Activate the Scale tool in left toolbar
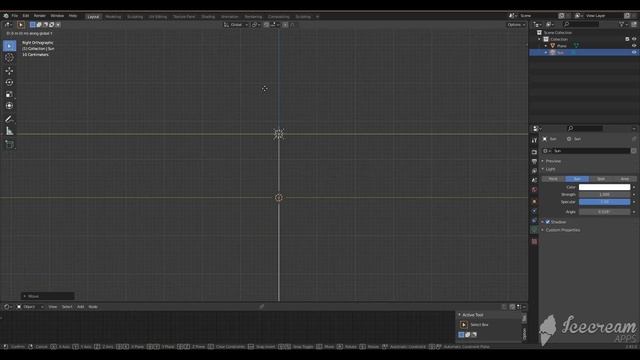The image size is (640, 360). [9, 94]
